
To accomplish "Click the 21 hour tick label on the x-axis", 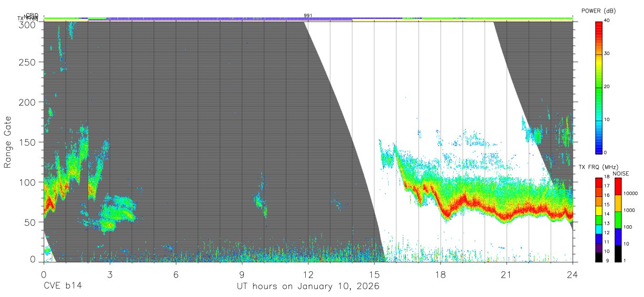I will (x=507, y=274).
